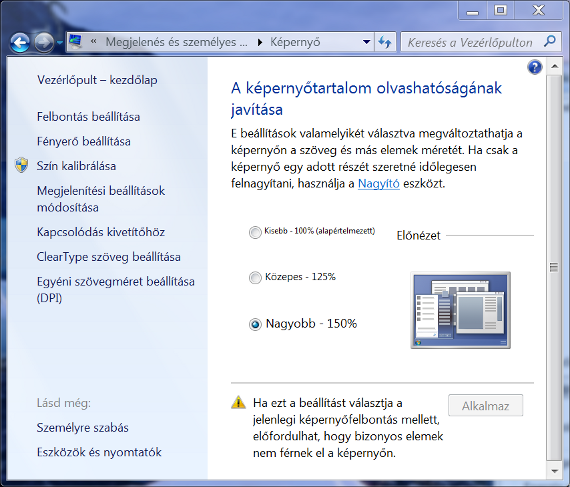This screenshot has height=487, width=570.
Task: Click the shield icon beside Szín kalibrálása
Action: 21,165
